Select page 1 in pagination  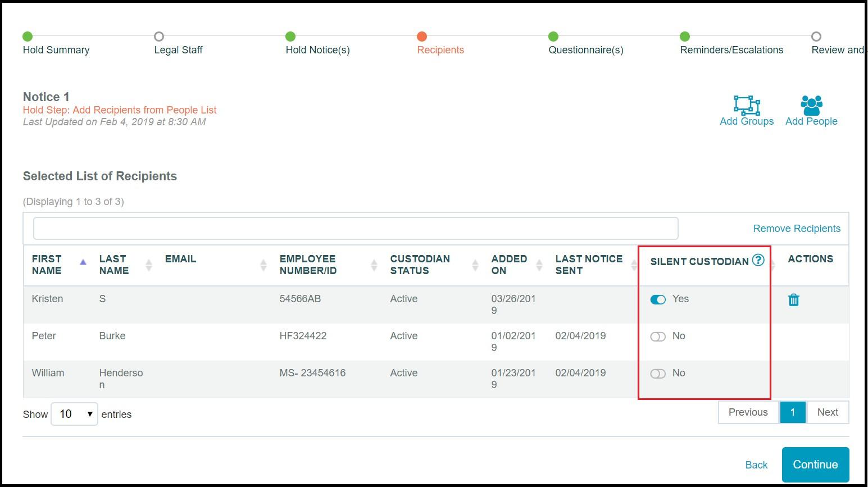793,412
